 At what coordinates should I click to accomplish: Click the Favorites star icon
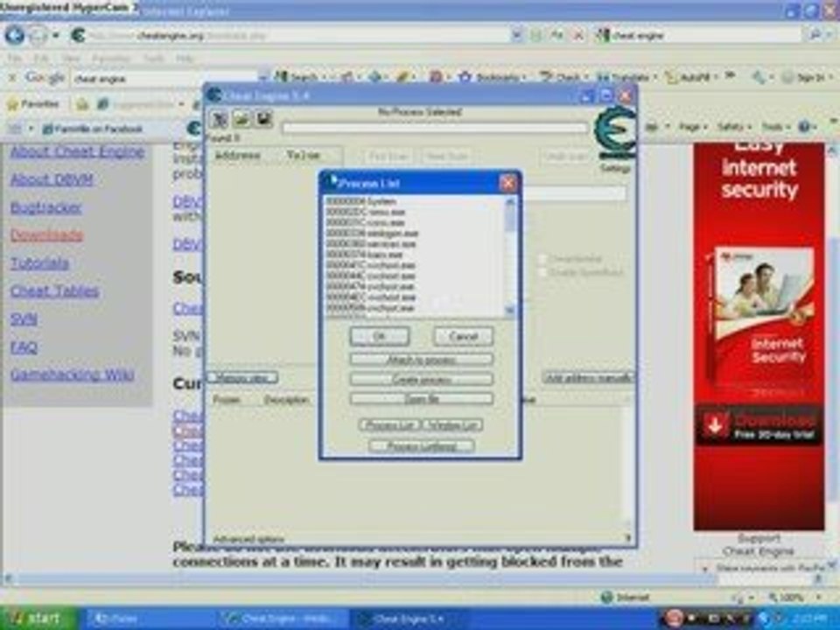(13, 104)
